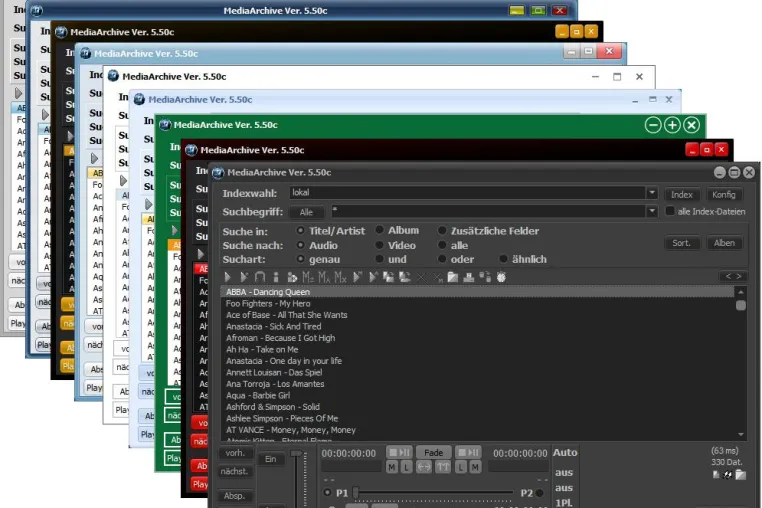This screenshot has width=762, height=508.
Task: Select 'Aqua - Barbie Girl' in the list
Action: (x=258, y=395)
